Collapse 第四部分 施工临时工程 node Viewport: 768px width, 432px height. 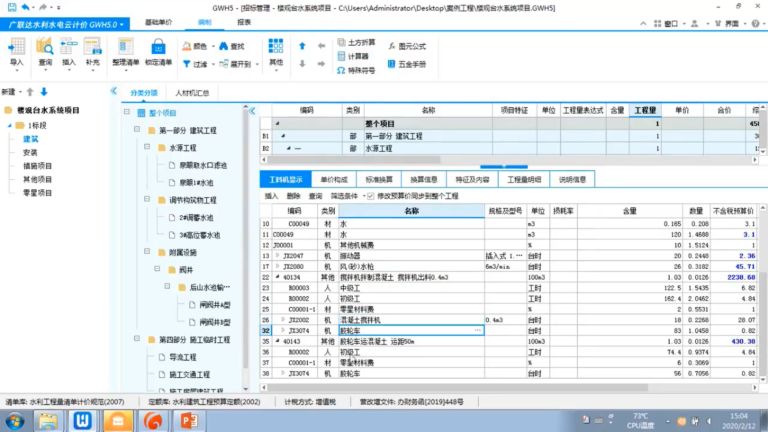click(x=137, y=339)
